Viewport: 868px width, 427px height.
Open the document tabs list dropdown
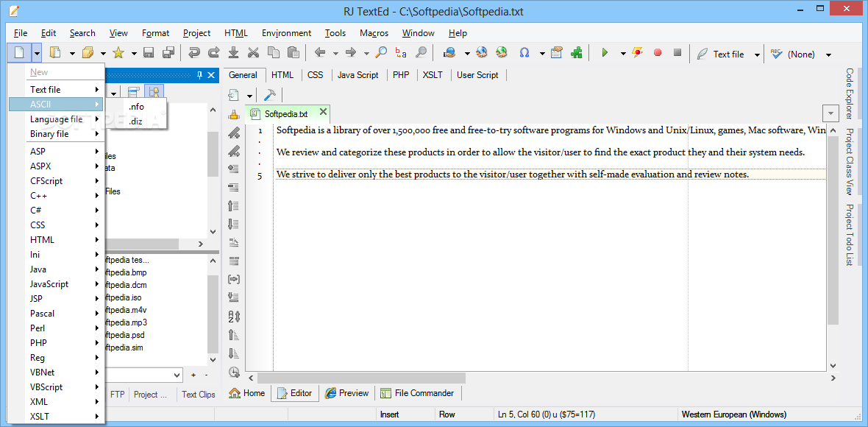point(831,113)
